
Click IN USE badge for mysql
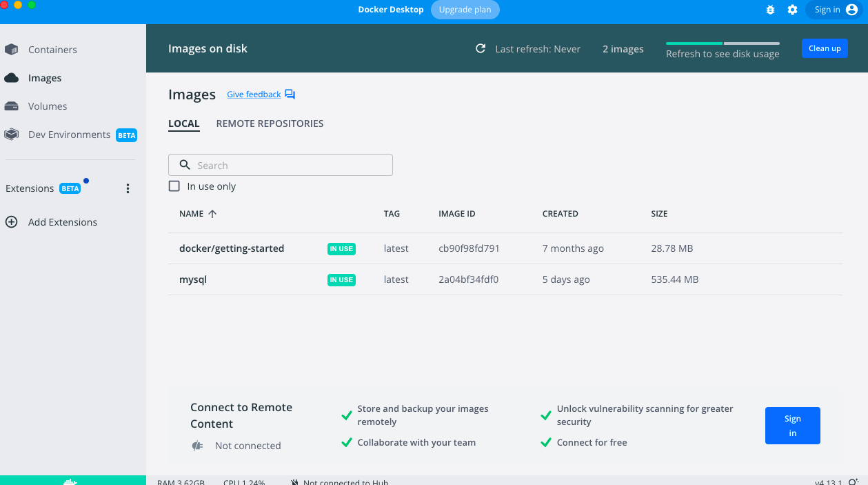tap(341, 280)
